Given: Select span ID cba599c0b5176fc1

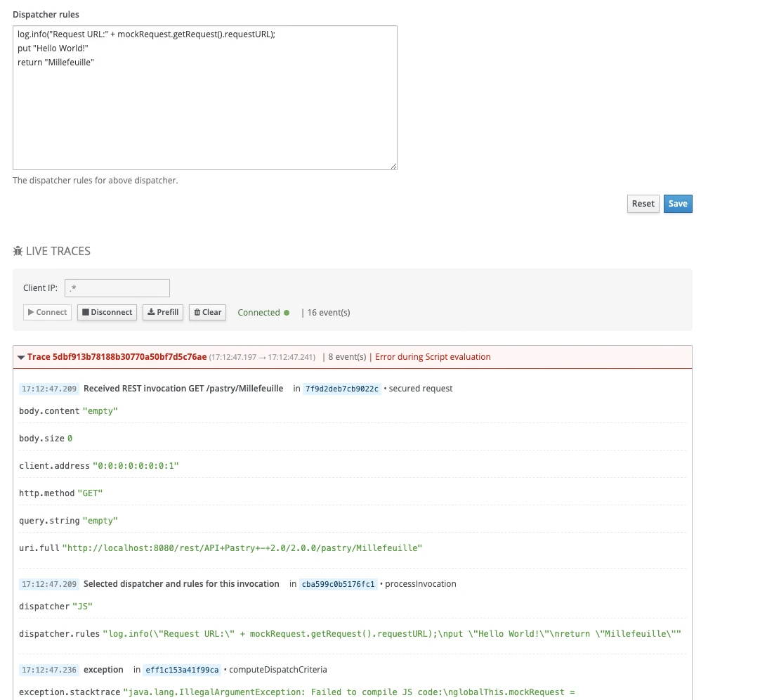Looking at the screenshot, I should pyautogui.click(x=339, y=584).
